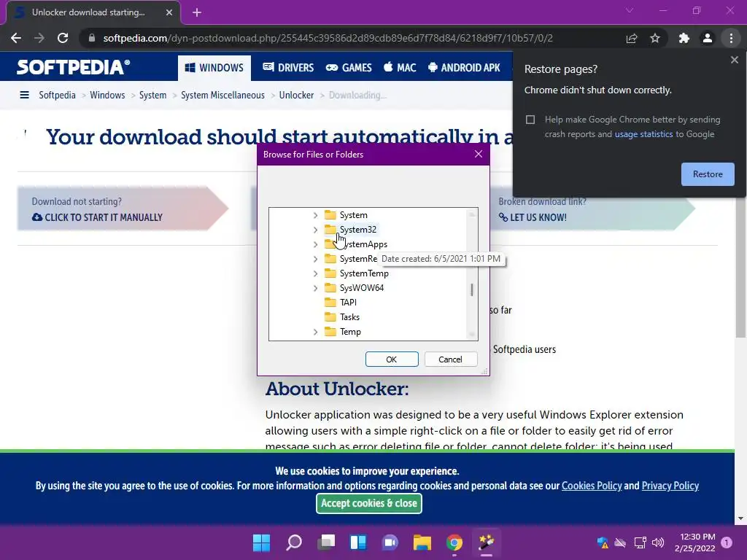Open Widgets from the taskbar

point(358,542)
